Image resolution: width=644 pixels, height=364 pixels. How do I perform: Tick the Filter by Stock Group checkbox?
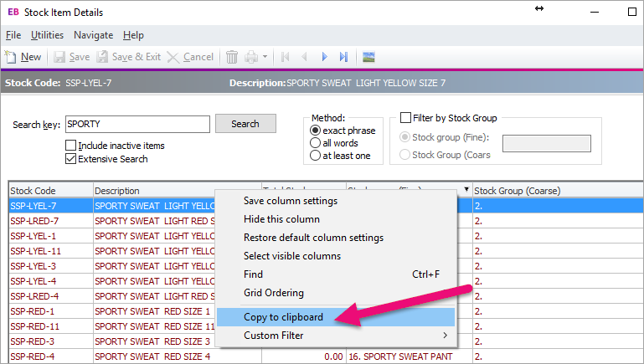[x=406, y=118]
